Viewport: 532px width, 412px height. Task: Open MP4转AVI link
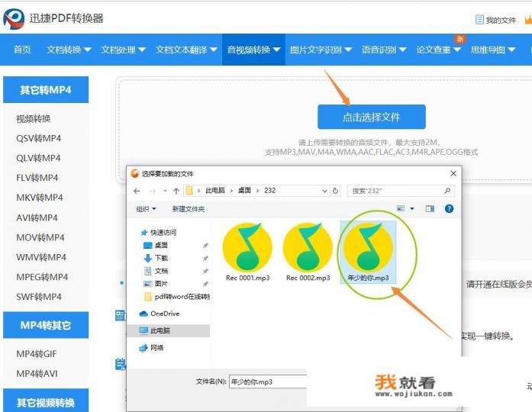click(37, 373)
